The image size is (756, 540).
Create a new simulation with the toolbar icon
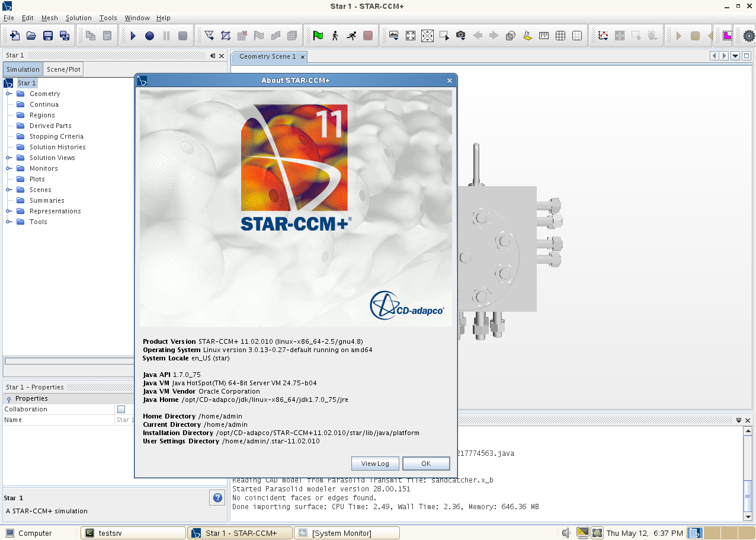[x=15, y=36]
